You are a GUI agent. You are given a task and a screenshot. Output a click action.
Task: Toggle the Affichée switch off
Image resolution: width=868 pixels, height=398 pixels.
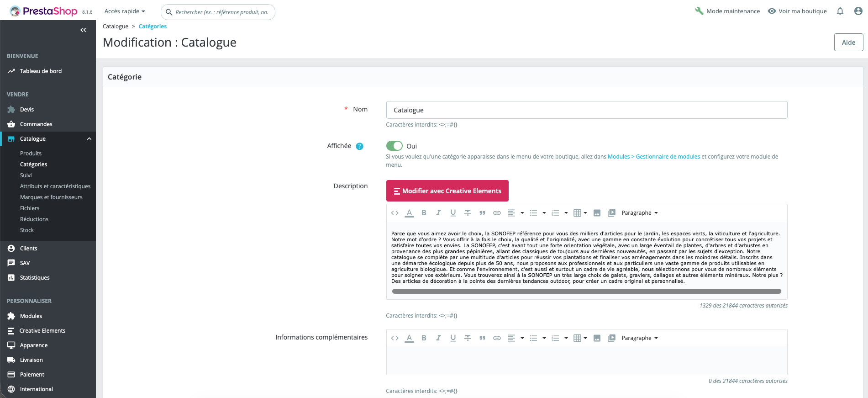click(395, 146)
